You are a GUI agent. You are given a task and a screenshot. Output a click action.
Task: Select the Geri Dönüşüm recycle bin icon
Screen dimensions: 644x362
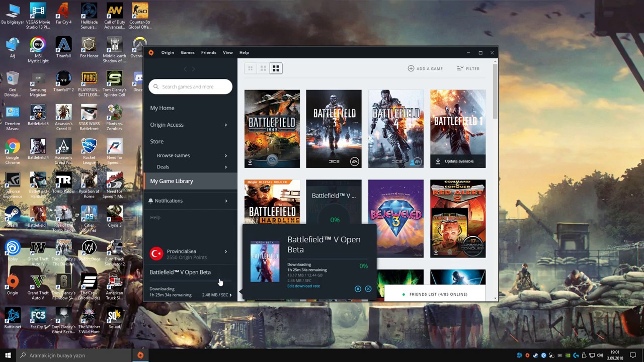coord(13,84)
